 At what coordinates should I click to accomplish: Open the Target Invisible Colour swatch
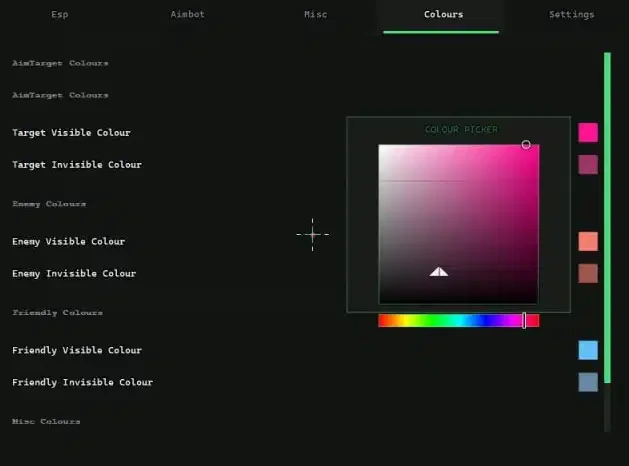[588, 165]
